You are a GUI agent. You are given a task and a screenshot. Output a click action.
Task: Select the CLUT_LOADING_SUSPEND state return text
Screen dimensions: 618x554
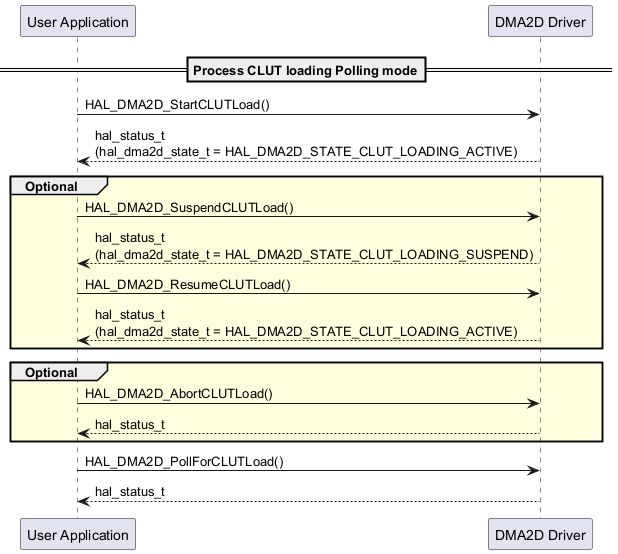[x=314, y=254]
